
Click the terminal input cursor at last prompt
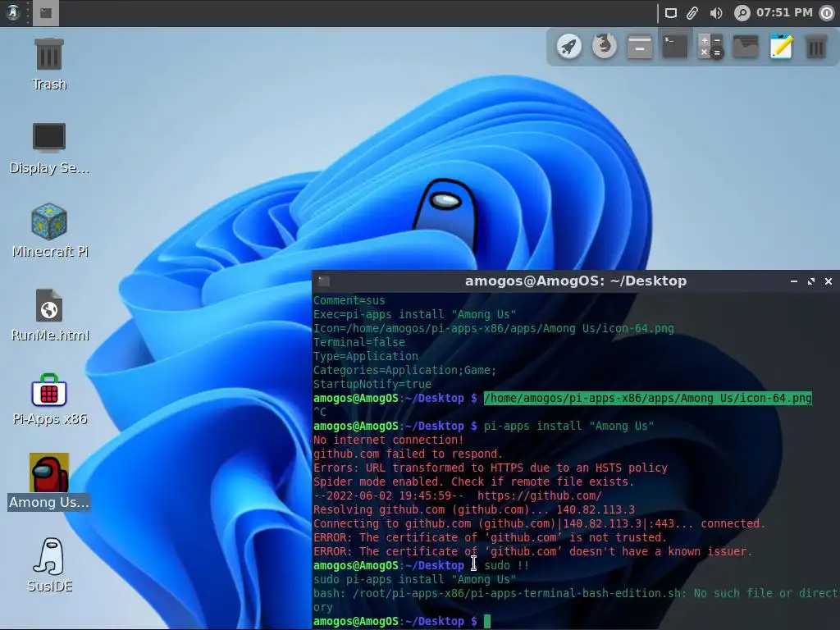[487, 621]
